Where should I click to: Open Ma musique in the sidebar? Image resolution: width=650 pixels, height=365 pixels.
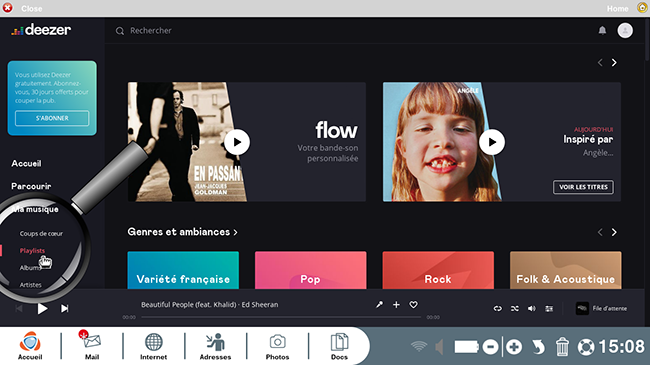tap(35, 209)
